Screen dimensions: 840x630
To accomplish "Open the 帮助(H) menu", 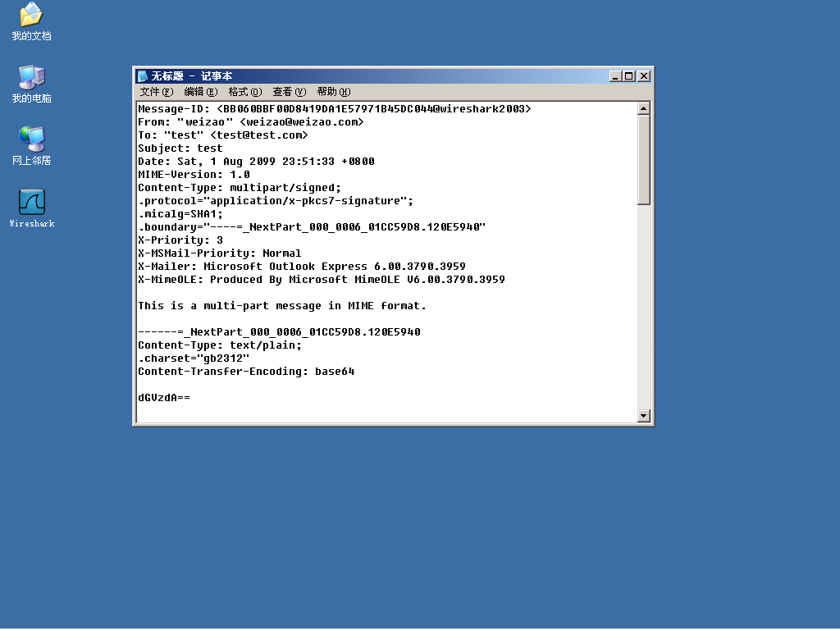I will click(334, 92).
